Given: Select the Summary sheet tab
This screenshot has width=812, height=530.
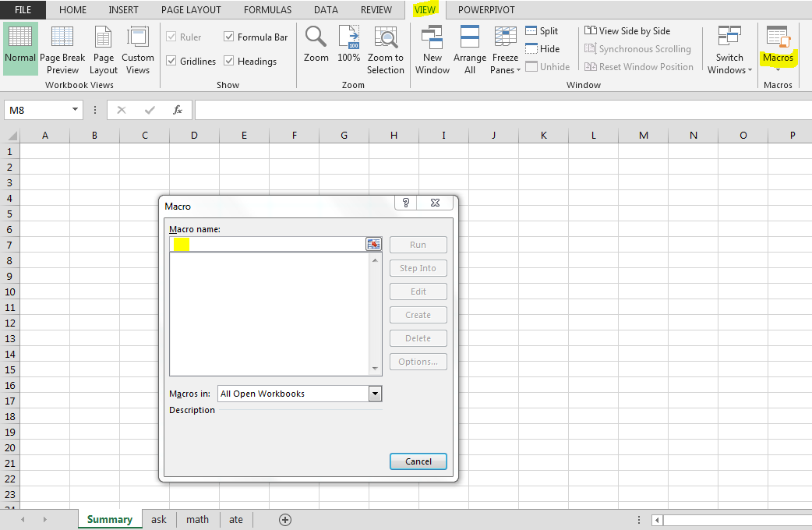Looking at the screenshot, I should pyautogui.click(x=110, y=519).
